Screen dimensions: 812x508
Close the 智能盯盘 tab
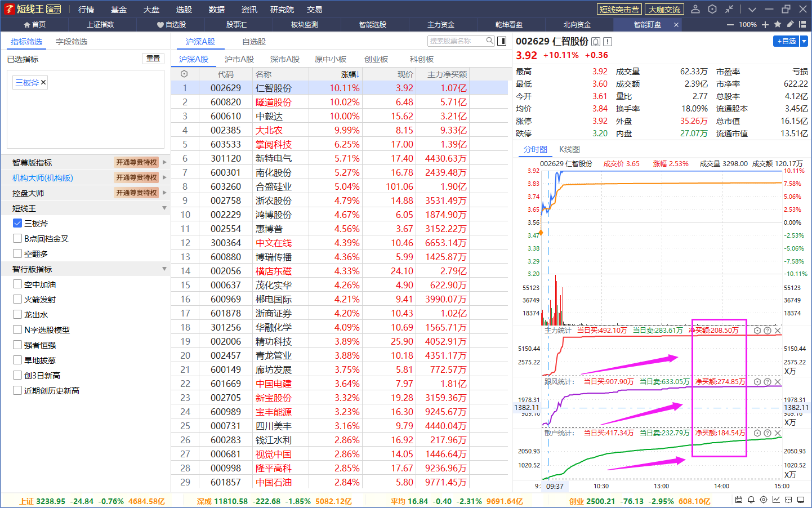(676, 25)
